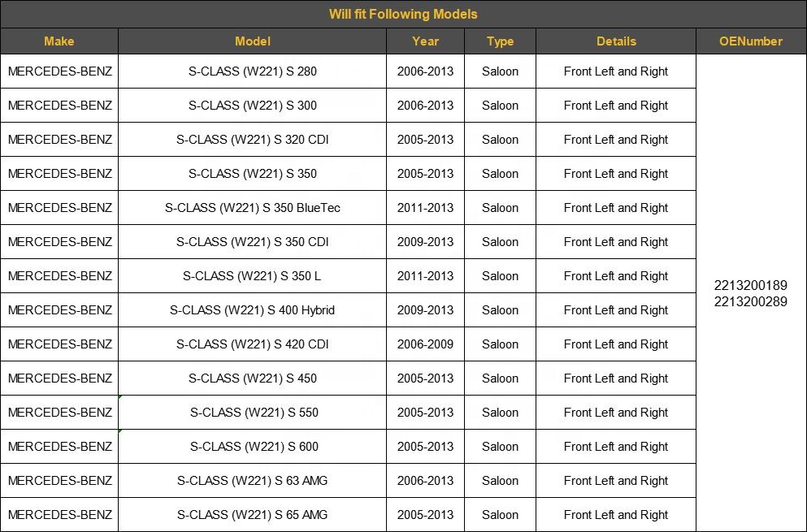Image resolution: width=807 pixels, height=532 pixels.
Task: Click the 2006-2009 year cell
Action: point(425,344)
